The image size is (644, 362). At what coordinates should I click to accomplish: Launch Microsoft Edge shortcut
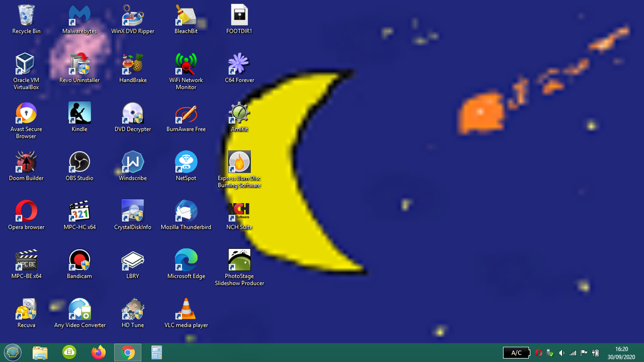186,260
